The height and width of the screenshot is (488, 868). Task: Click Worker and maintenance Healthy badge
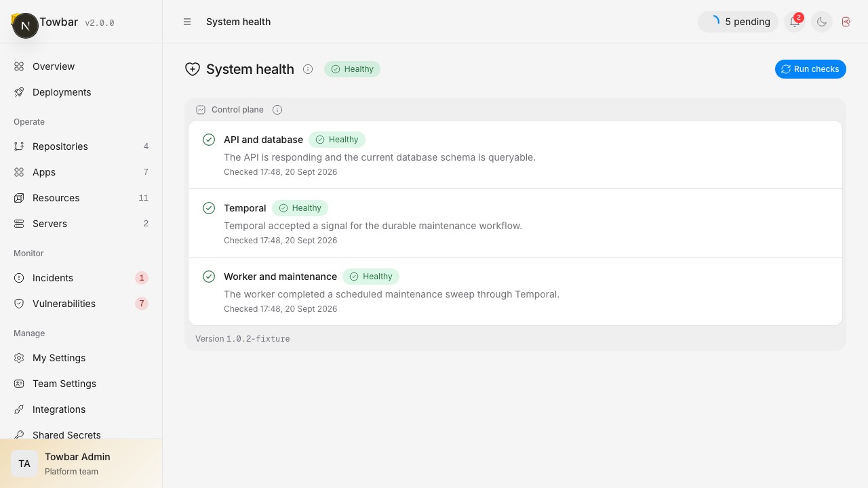pos(371,277)
